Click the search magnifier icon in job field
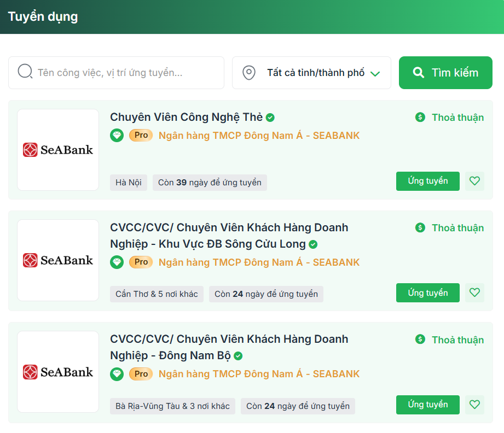This screenshot has width=504, height=433. [25, 71]
